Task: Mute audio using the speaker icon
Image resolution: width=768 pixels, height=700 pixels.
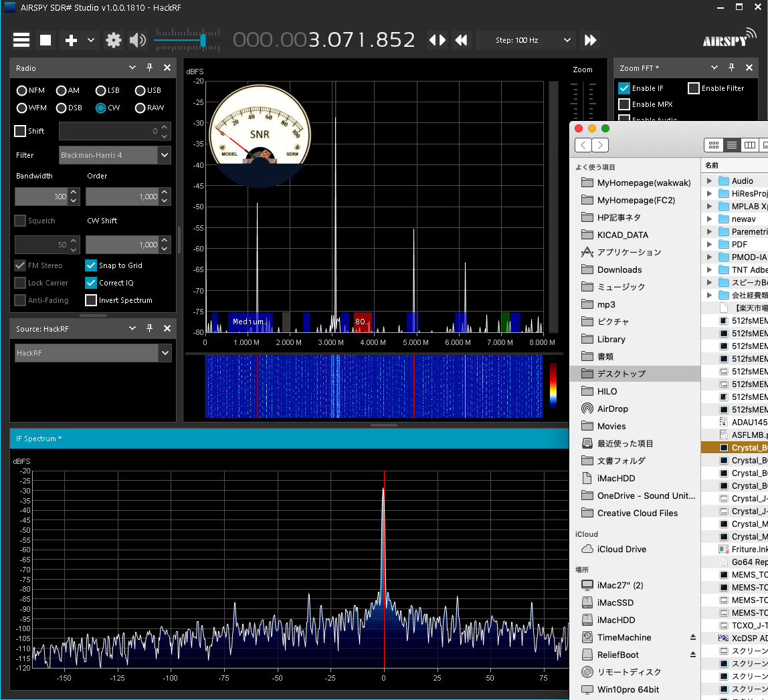Action: coord(138,40)
